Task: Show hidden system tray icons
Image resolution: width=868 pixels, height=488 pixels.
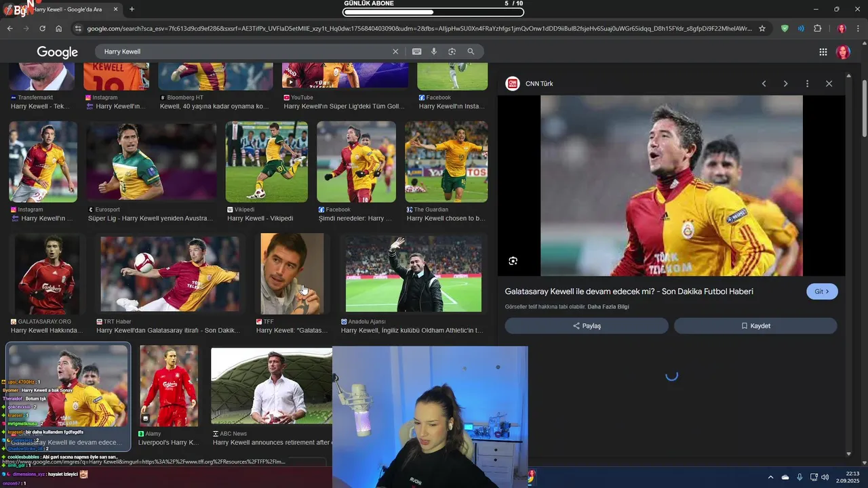Action: [x=770, y=477]
